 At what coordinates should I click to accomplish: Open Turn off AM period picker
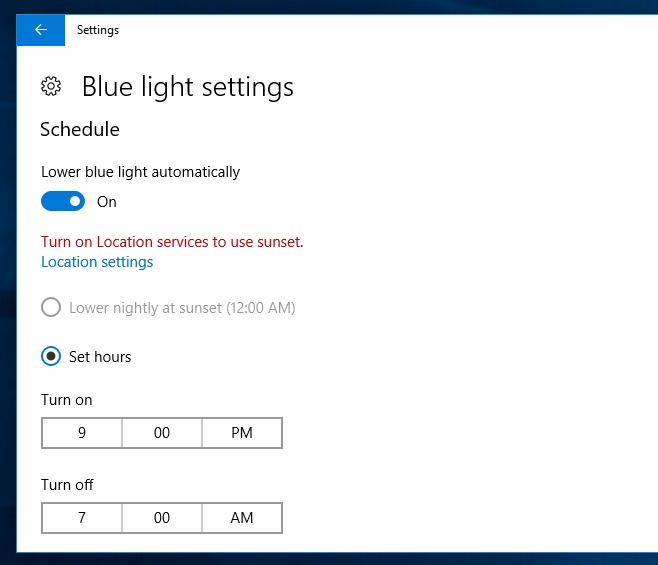[242, 518]
